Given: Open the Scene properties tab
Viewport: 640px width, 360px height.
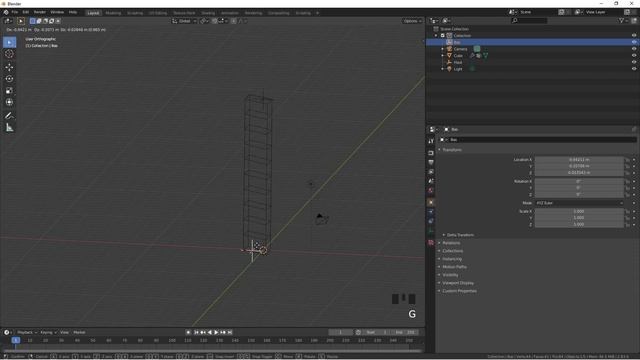Looking at the screenshot, I should (x=431, y=181).
